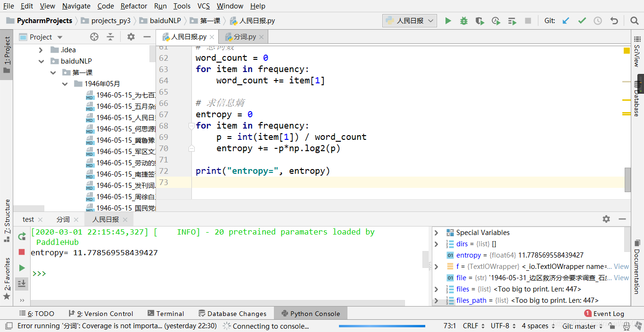Open the 6: TODO tool window
Viewport: 644px width, 332px height.
point(37,314)
